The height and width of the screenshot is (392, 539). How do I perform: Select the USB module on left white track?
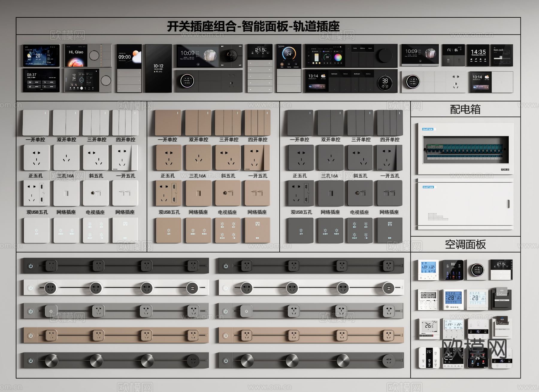193,288
